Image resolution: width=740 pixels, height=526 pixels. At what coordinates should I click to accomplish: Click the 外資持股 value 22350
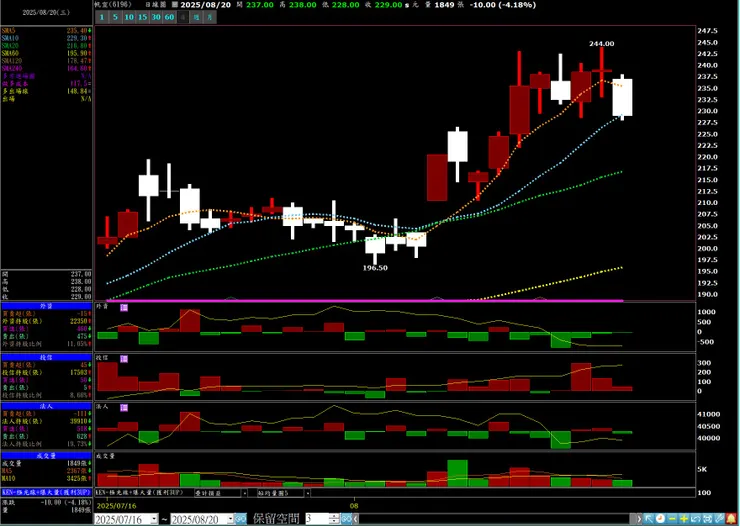(x=78, y=321)
